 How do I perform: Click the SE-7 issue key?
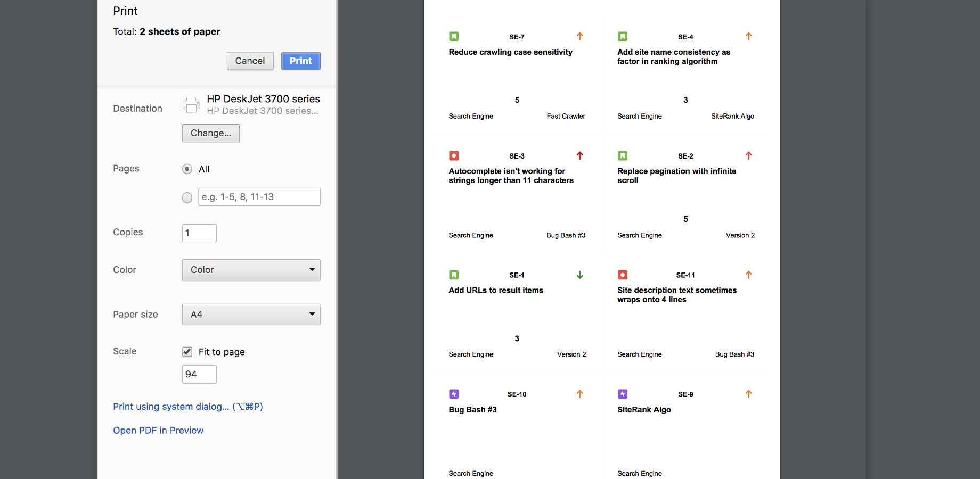[x=517, y=37]
